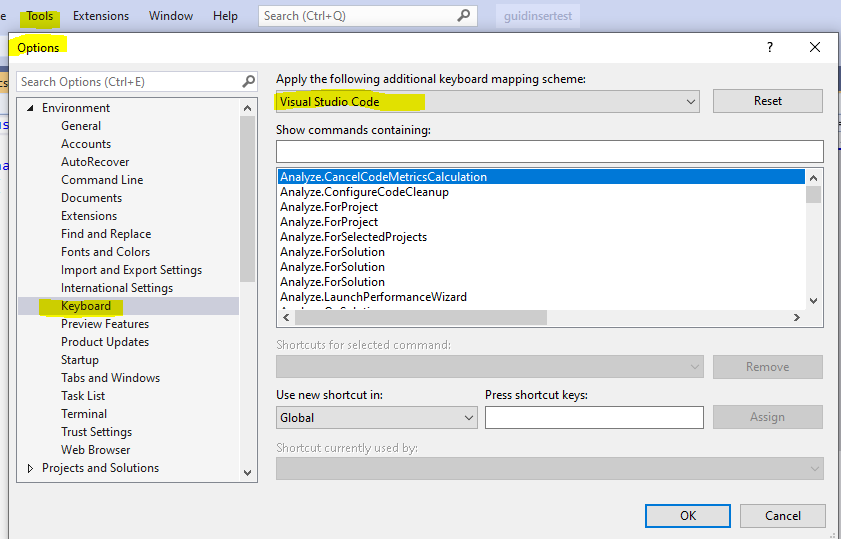Viewport: 841px width, 539px height.
Task: Open Fonts and Colors settings
Action: point(105,252)
